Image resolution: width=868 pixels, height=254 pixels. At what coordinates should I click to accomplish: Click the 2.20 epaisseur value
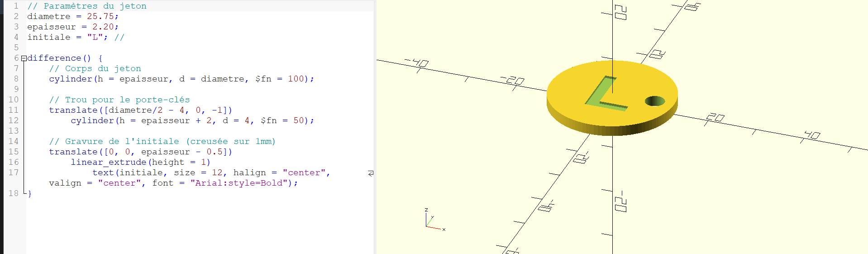(x=103, y=27)
